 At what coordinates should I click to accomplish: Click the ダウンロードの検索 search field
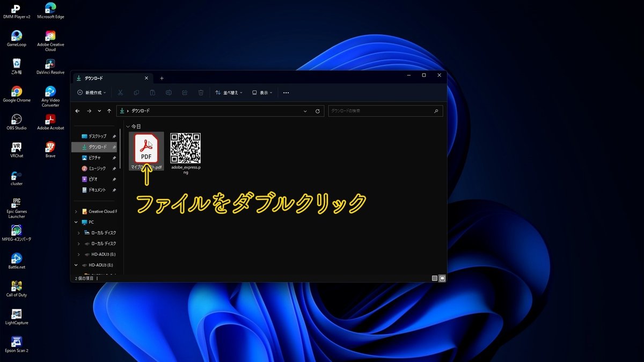click(385, 111)
